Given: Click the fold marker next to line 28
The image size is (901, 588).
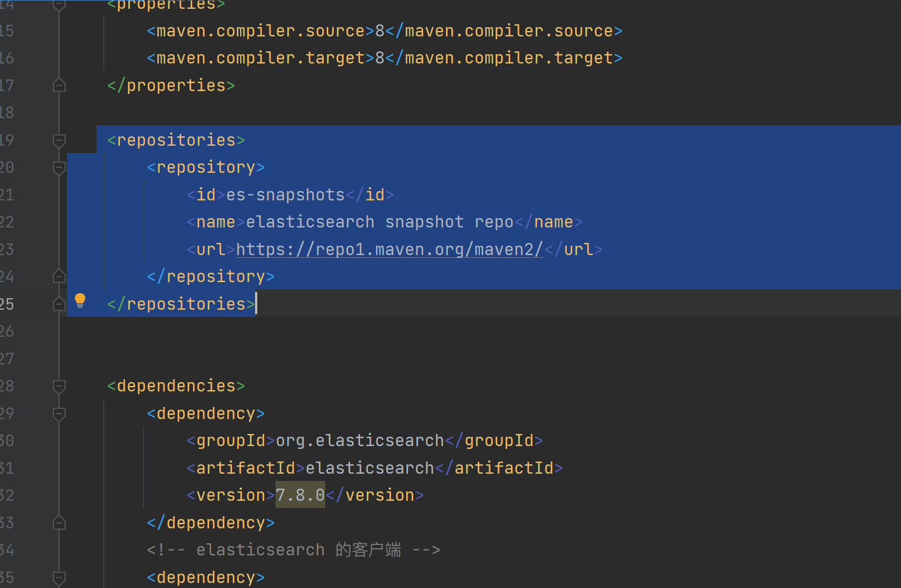Looking at the screenshot, I should [59, 386].
